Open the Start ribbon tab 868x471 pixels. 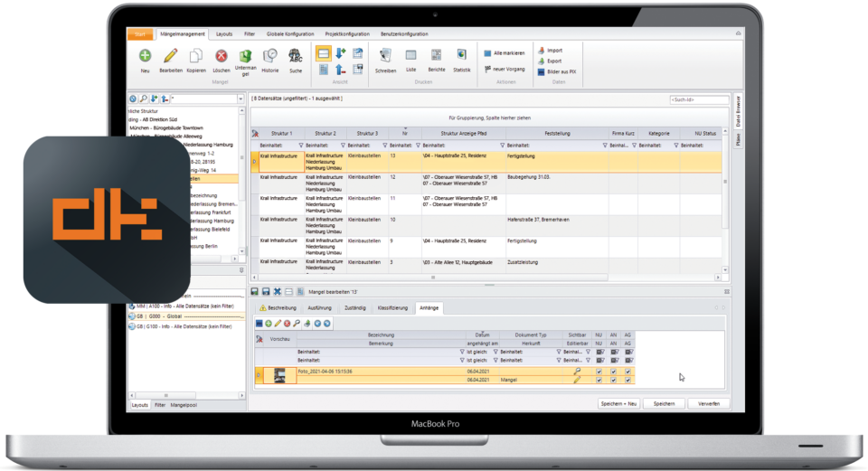[140, 34]
